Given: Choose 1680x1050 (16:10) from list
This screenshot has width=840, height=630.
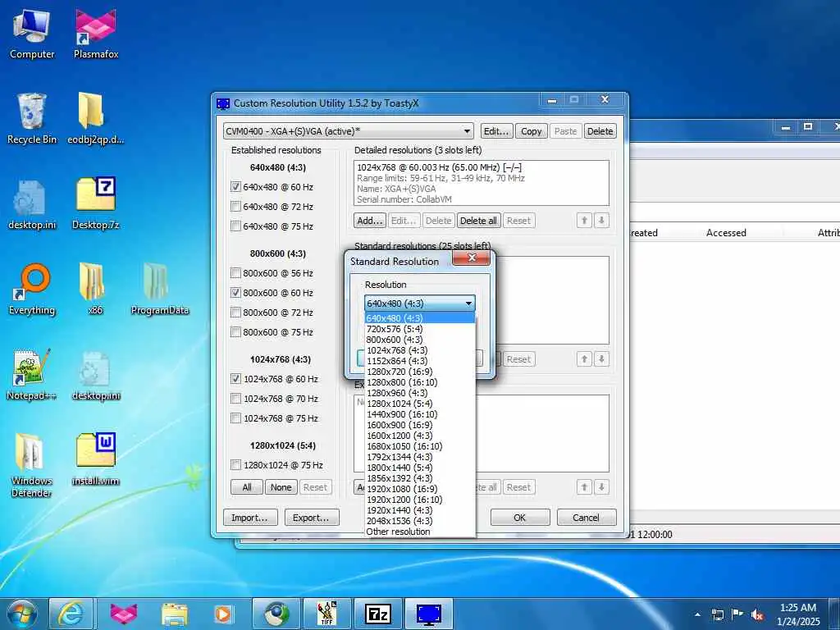Looking at the screenshot, I should [420, 446].
